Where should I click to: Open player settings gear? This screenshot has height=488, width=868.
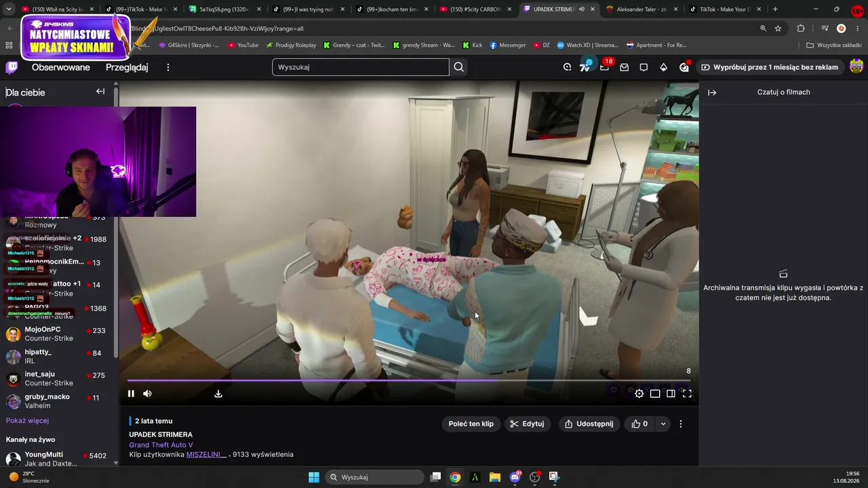click(x=639, y=393)
